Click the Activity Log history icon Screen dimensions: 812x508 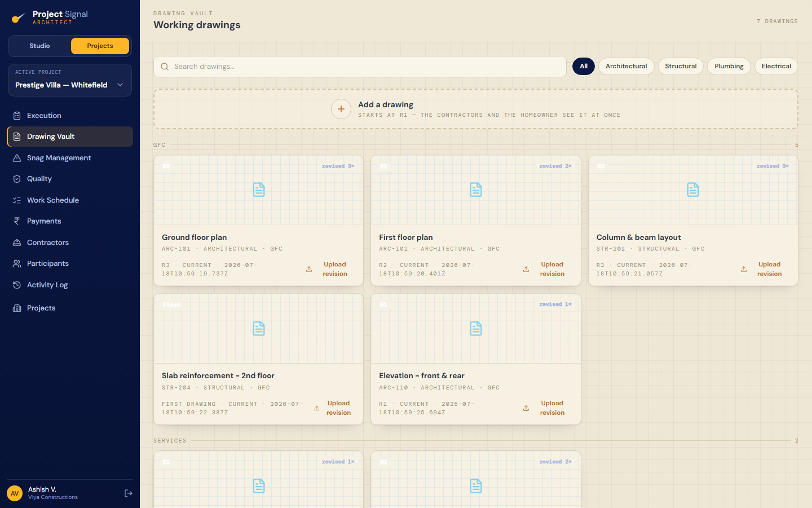(17, 285)
